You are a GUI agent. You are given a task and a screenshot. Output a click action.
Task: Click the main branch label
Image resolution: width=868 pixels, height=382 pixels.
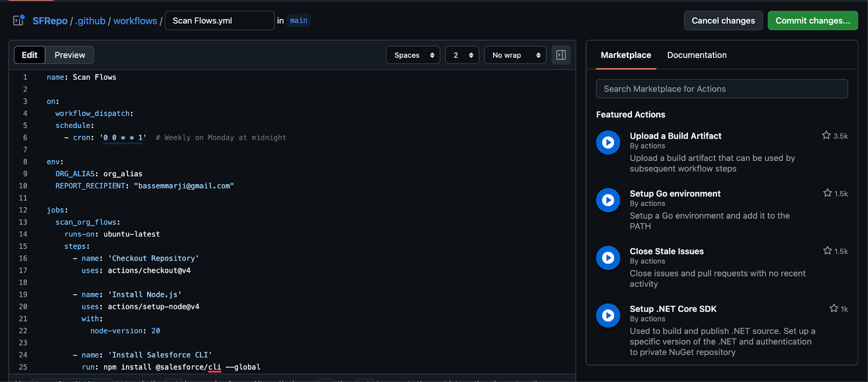click(x=298, y=21)
